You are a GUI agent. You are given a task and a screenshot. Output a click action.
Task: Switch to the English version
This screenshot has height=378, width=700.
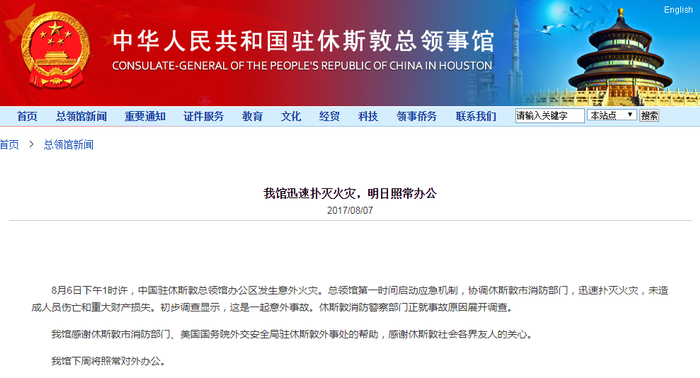coord(678,10)
